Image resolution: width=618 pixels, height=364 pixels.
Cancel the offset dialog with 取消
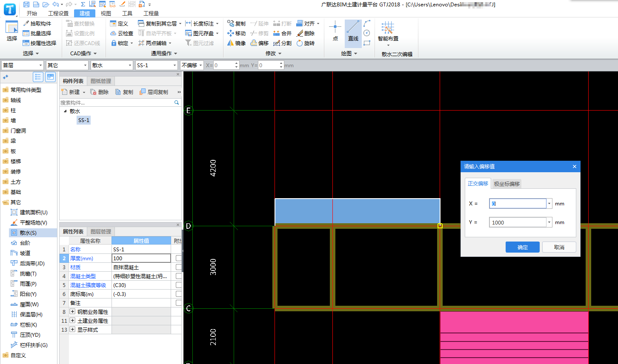tap(559, 247)
